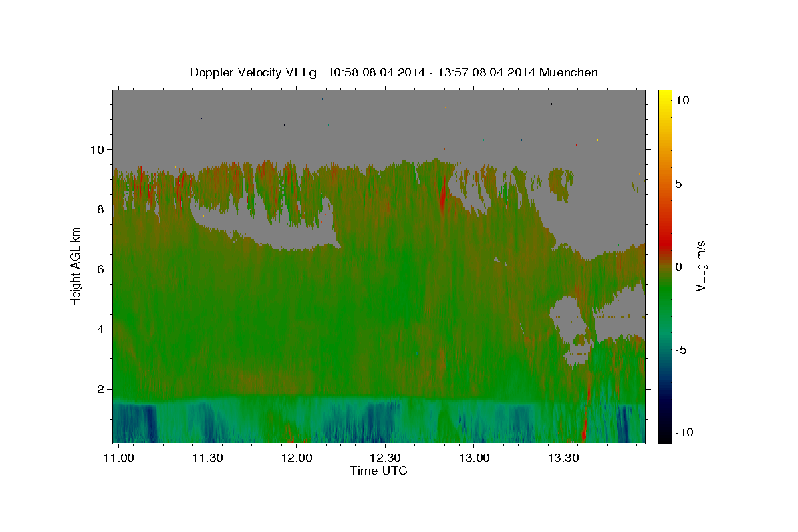This screenshot has width=798, height=532.
Task: Click the red vertical streak near 13:37 at ground
Action: [x=585, y=426]
